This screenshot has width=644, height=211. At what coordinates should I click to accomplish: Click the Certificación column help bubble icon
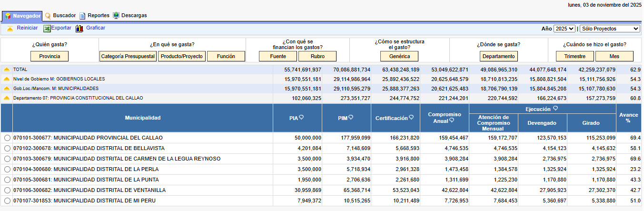point(411,118)
